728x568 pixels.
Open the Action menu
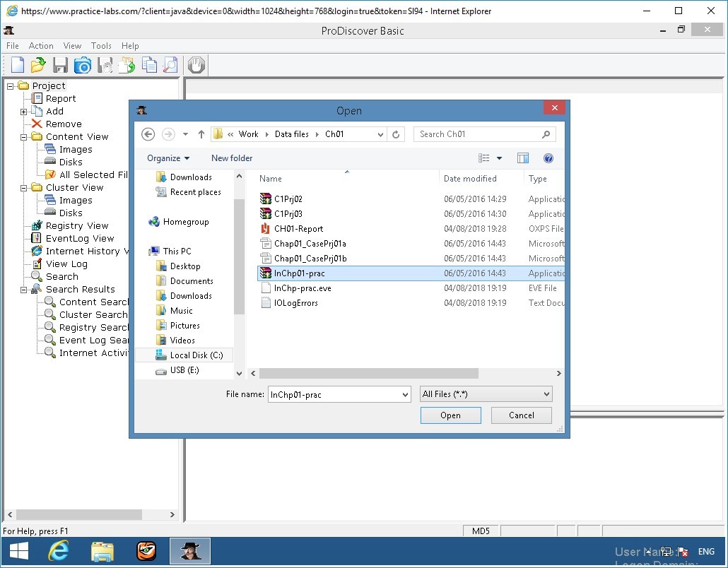41,45
